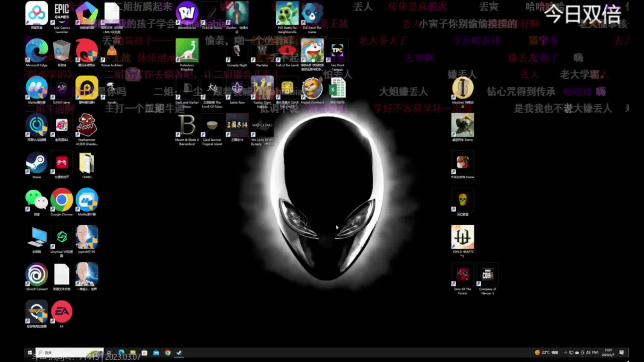Open Ubisoft Connect desktop shortcut
Viewport: 644px width, 362px height.
tap(37, 277)
